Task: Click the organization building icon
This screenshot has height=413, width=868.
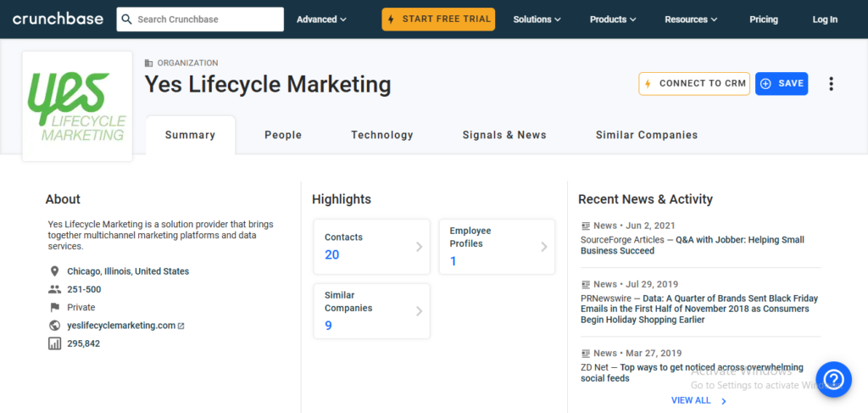Action: point(149,63)
